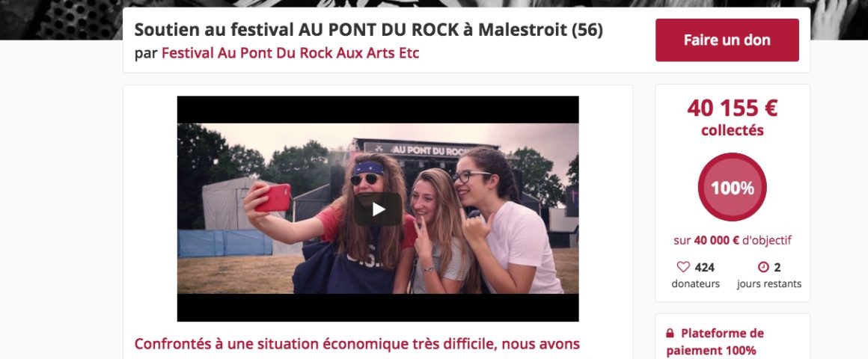Click the padlock icon near Plateforme de paiement
Viewport: 868px width, 359px height.
click(x=670, y=334)
